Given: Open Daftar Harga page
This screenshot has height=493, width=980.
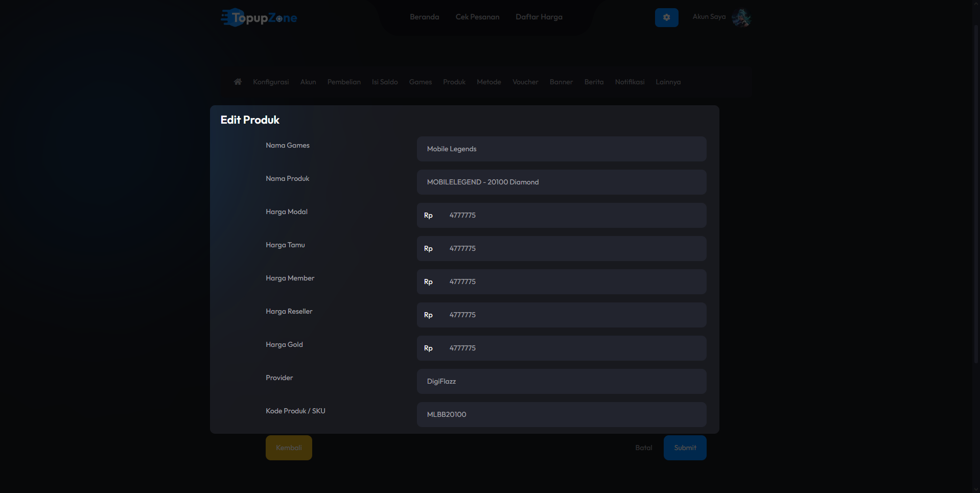Looking at the screenshot, I should (x=539, y=17).
